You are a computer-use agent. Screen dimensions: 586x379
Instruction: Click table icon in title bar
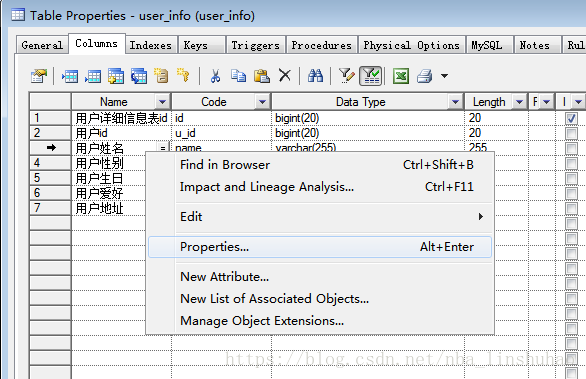click(18, 15)
